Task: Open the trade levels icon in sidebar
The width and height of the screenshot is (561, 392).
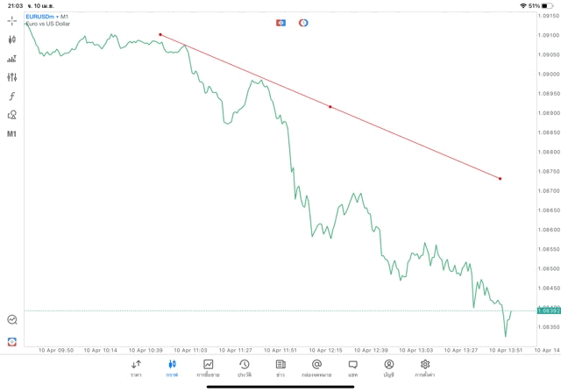Action: point(12,59)
